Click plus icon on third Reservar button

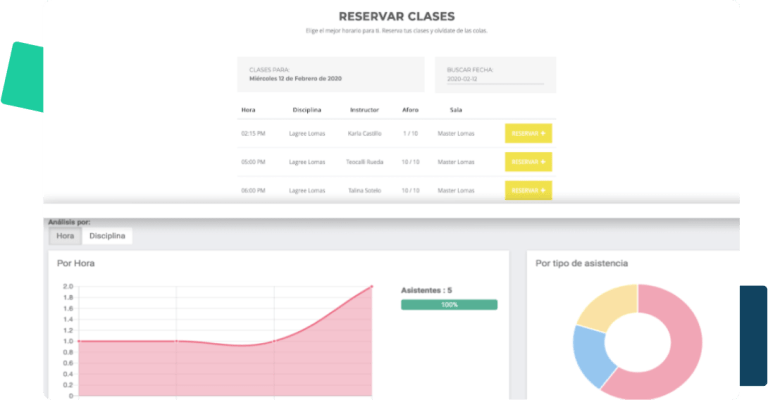[x=543, y=190]
